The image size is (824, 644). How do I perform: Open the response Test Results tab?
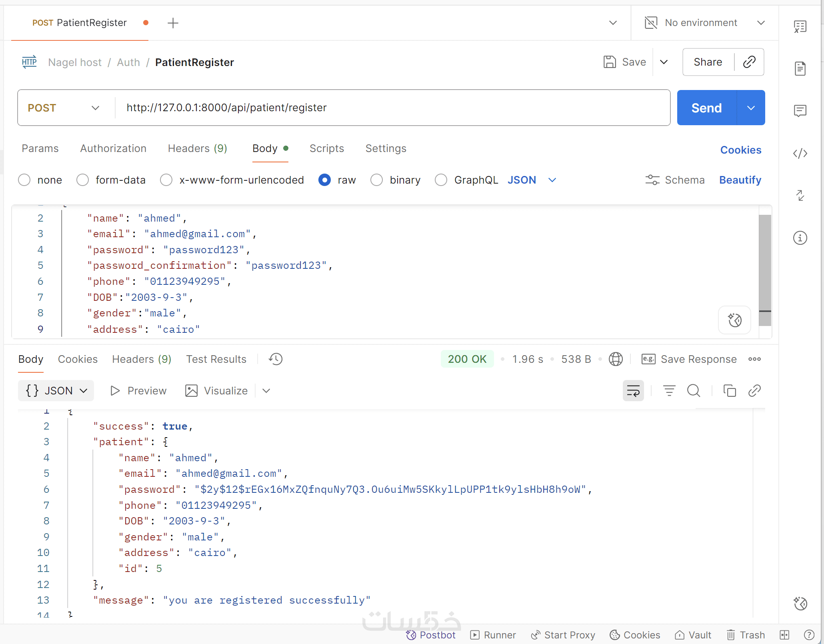pyautogui.click(x=216, y=359)
